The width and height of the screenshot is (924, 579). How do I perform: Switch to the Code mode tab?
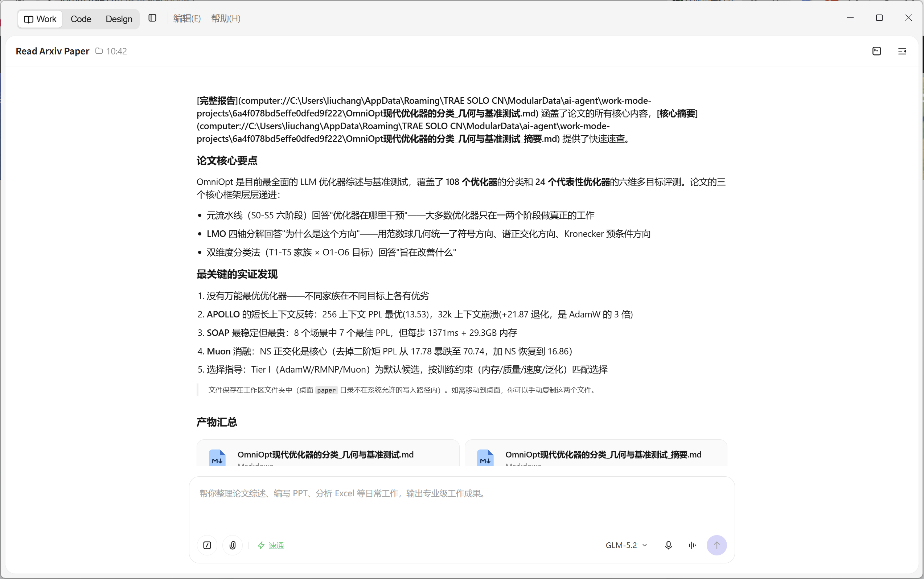pos(81,19)
